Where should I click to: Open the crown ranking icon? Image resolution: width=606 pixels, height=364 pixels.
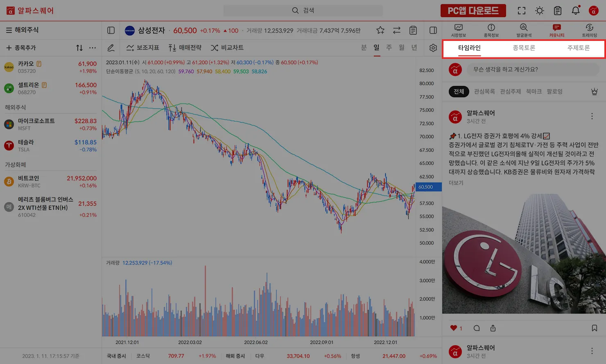pos(595,92)
